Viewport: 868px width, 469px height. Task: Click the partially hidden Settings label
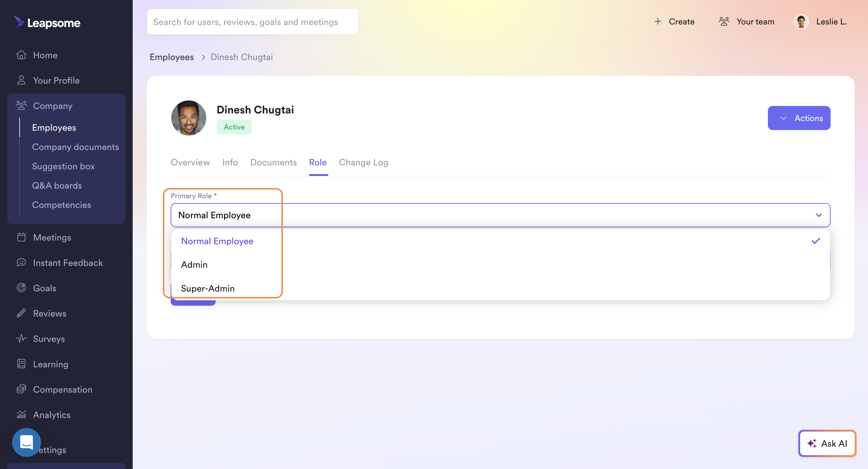point(52,450)
